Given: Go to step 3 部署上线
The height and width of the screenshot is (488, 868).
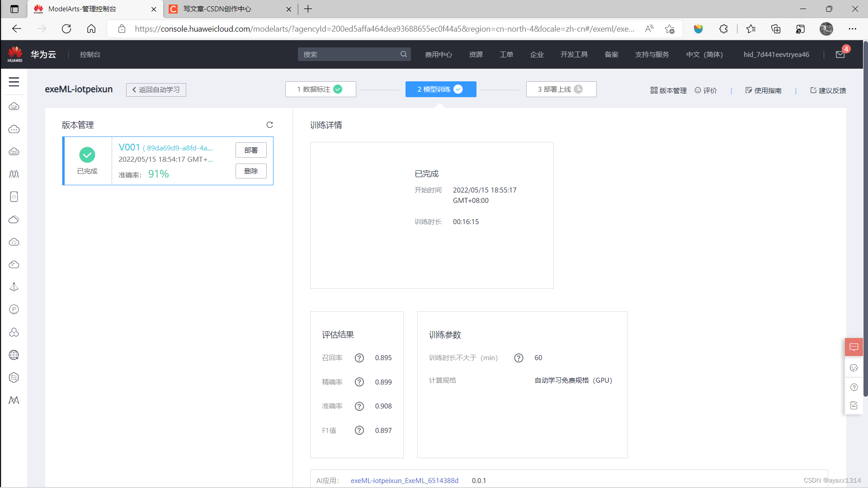Looking at the screenshot, I should pos(561,89).
